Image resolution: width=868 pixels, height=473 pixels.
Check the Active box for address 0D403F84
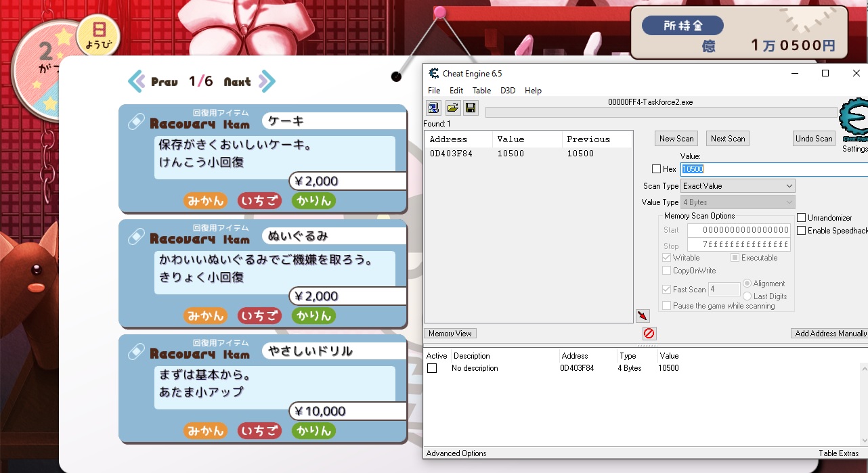tap(432, 368)
